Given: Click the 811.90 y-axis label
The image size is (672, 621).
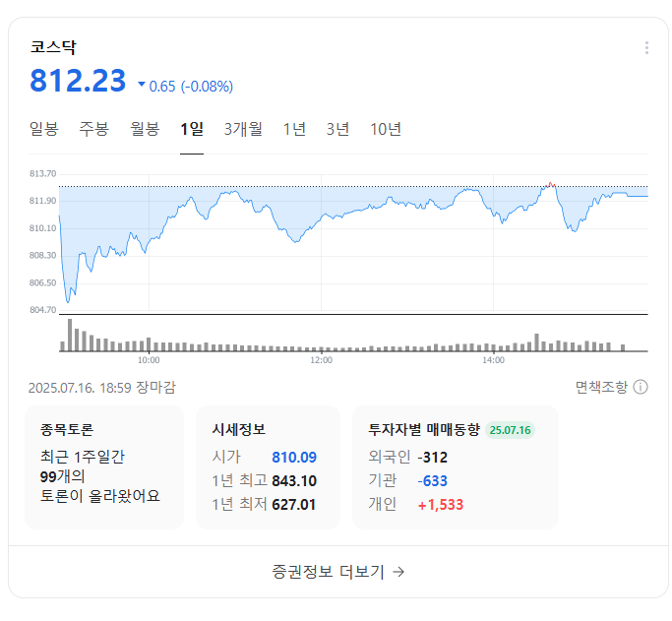Looking at the screenshot, I should [x=42, y=201].
